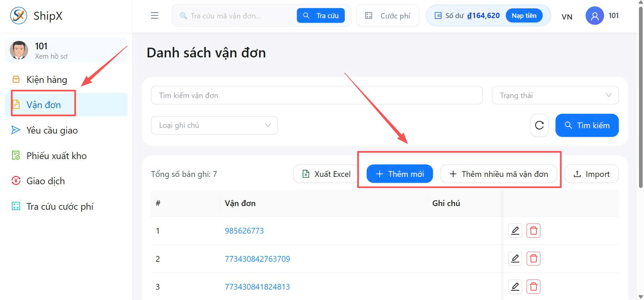Open Giao dịch menu item
The height and width of the screenshot is (300, 644).
[x=66, y=181]
